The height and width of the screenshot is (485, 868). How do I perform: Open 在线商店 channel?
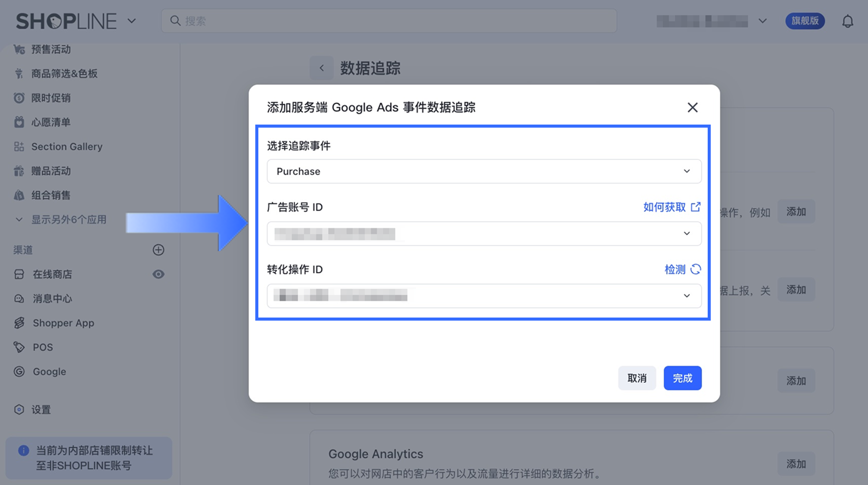(53, 274)
